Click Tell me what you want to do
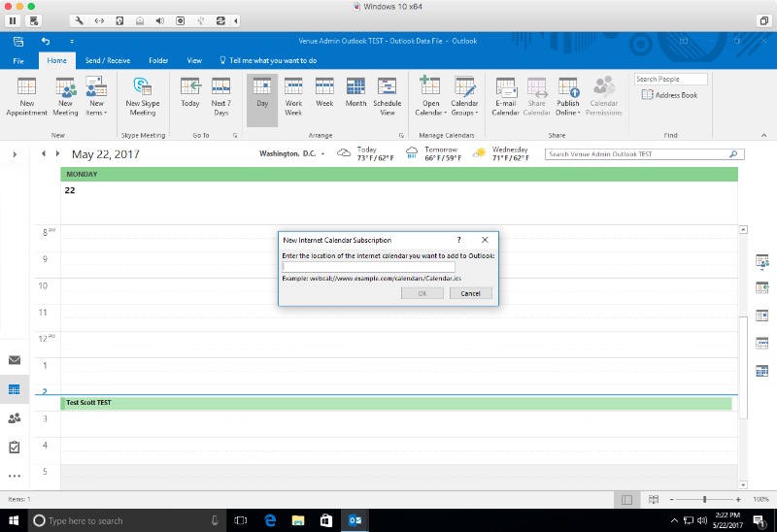This screenshot has height=532, width=777. (268, 60)
